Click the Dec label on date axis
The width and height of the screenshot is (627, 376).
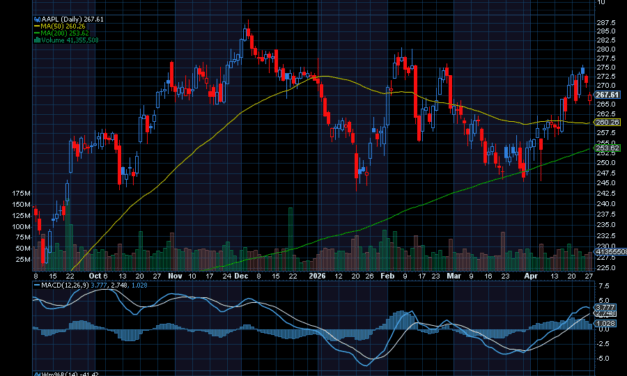point(241,276)
